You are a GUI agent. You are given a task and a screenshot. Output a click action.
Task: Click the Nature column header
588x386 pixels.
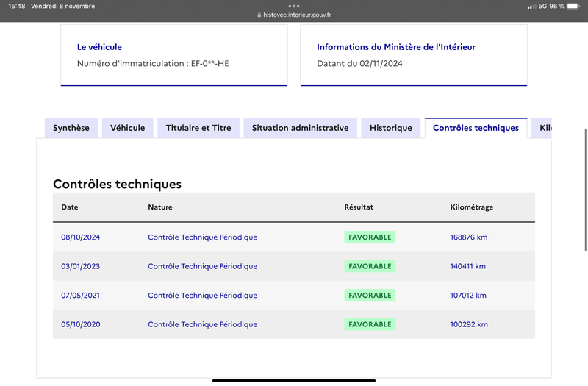click(x=160, y=207)
